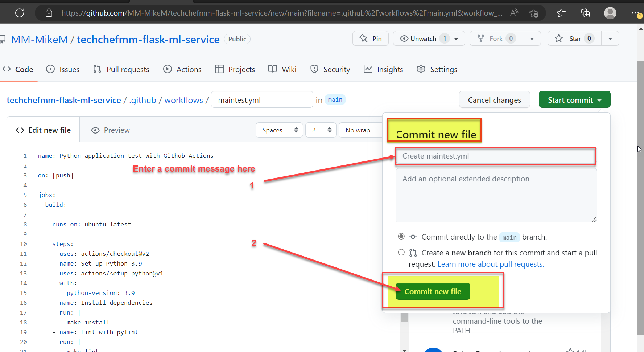Open the user avatar menu
The width and height of the screenshot is (644, 352).
tap(610, 13)
